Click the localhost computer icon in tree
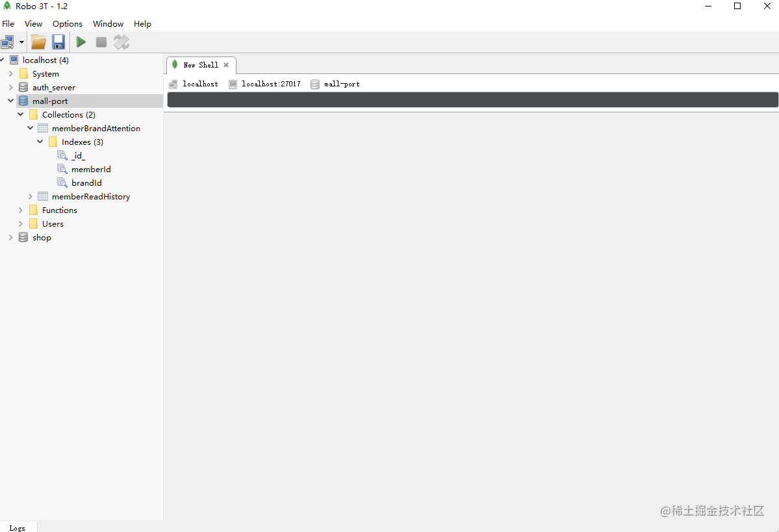 coord(14,60)
